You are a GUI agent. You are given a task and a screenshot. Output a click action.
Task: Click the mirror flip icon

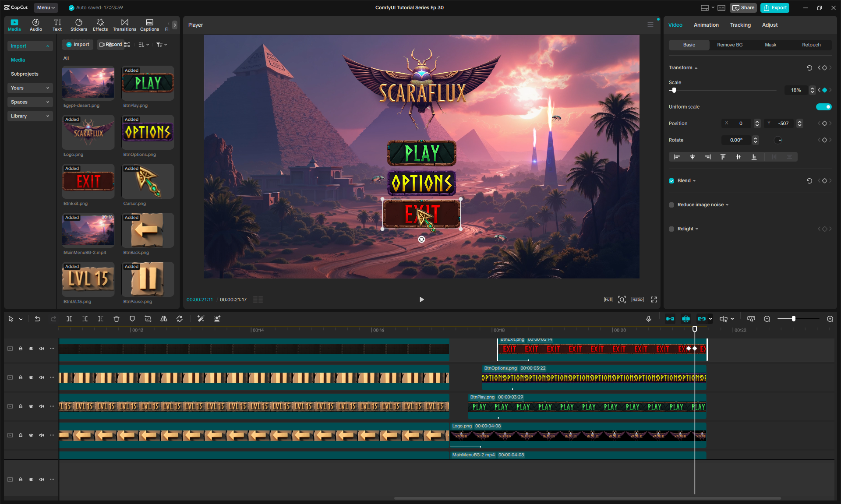pos(164,319)
